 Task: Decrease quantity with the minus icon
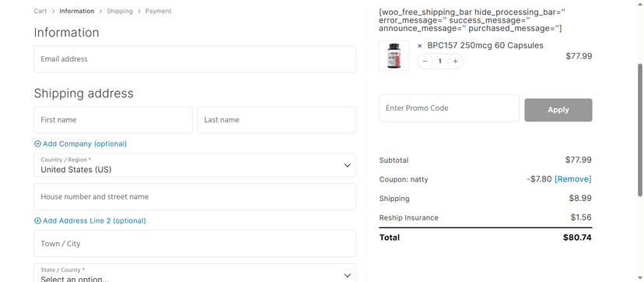pyautogui.click(x=425, y=62)
